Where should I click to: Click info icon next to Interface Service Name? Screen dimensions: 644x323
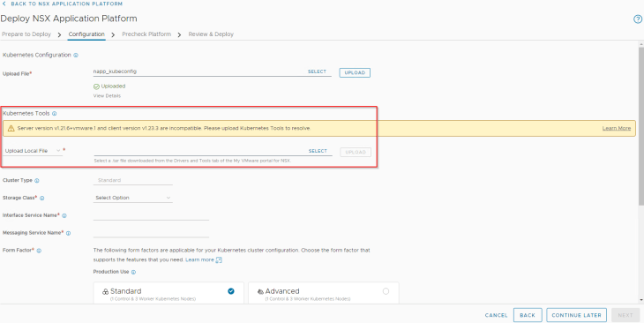click(x=64, y=215)
